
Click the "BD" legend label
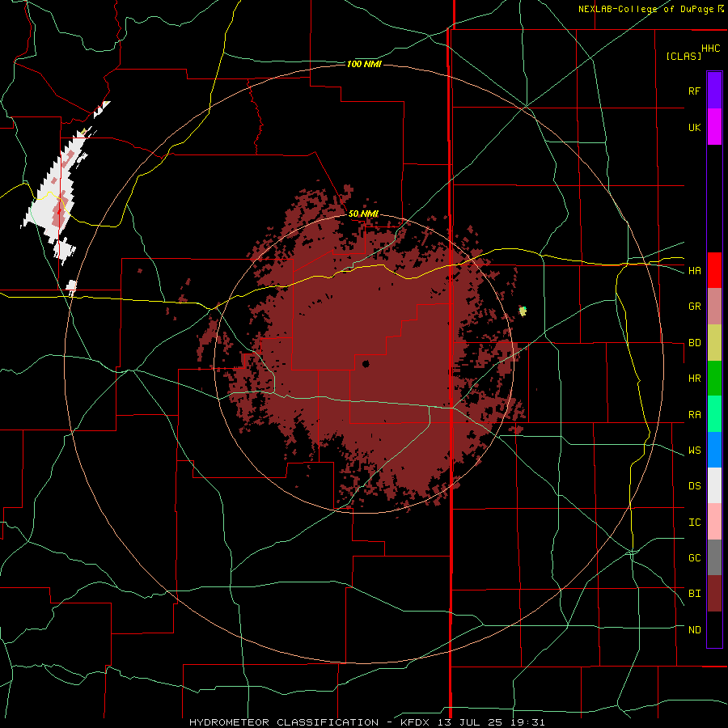tap(695, 343)
